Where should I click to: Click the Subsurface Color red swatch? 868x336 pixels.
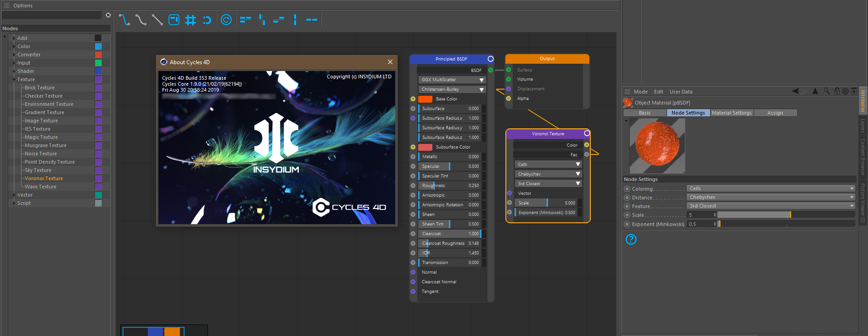coord(425,147)
